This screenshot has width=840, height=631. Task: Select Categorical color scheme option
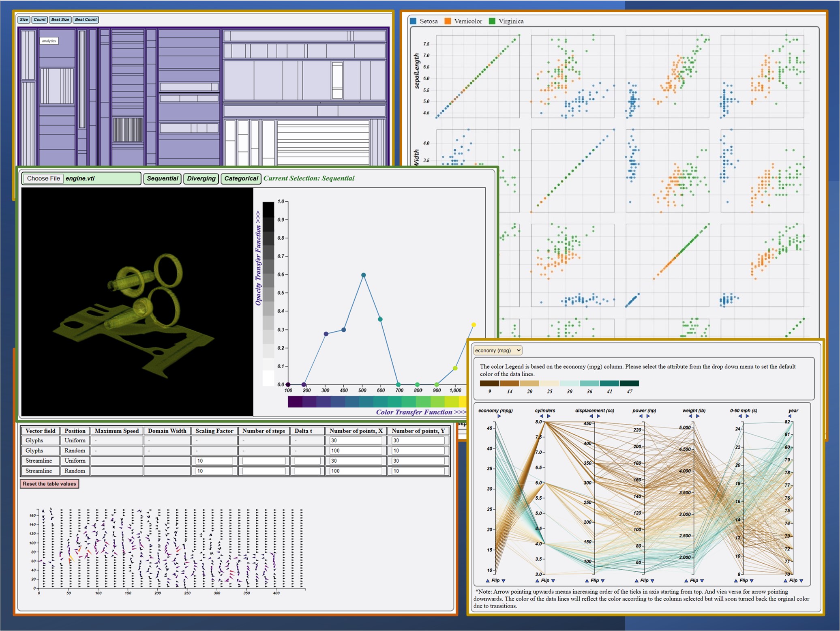coord(241,178)
